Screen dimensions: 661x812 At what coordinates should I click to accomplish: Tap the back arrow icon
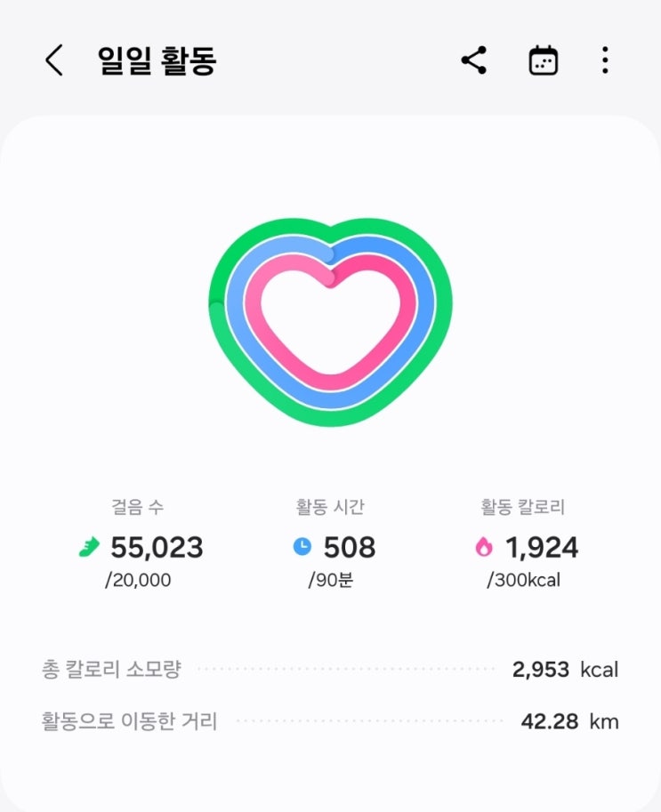click(x=54, y=60)
